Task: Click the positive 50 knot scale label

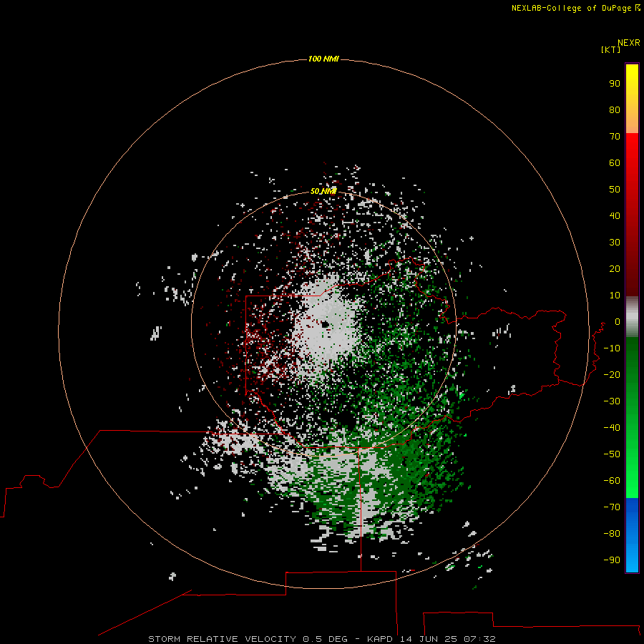Action: pos(615,190)
